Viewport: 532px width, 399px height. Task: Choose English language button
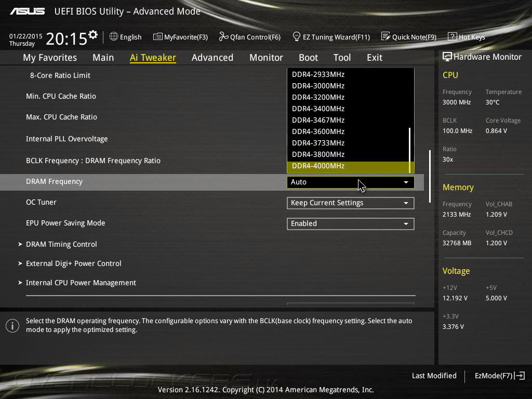point(126,37)
